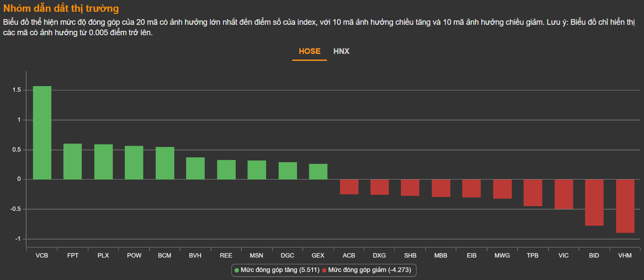644x280 pixels.
Task: Select the green BCM bar
Action: click(x=165, y=163)
